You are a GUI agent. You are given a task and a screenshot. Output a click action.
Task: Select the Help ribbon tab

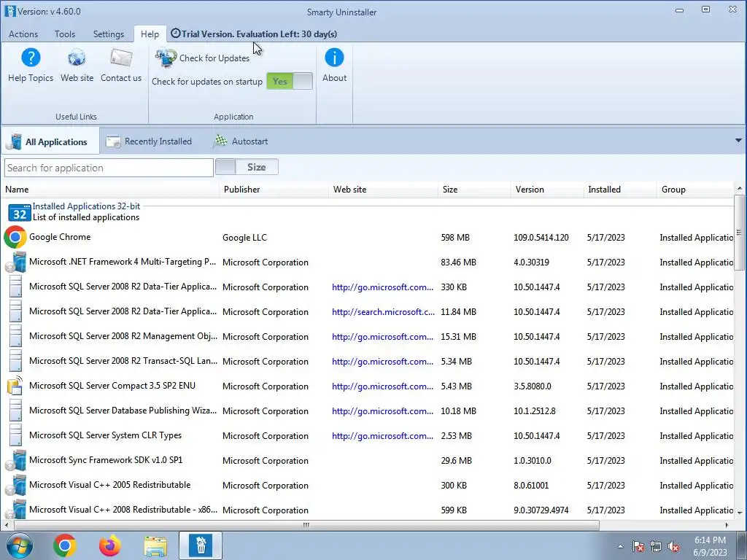[150, 34]
